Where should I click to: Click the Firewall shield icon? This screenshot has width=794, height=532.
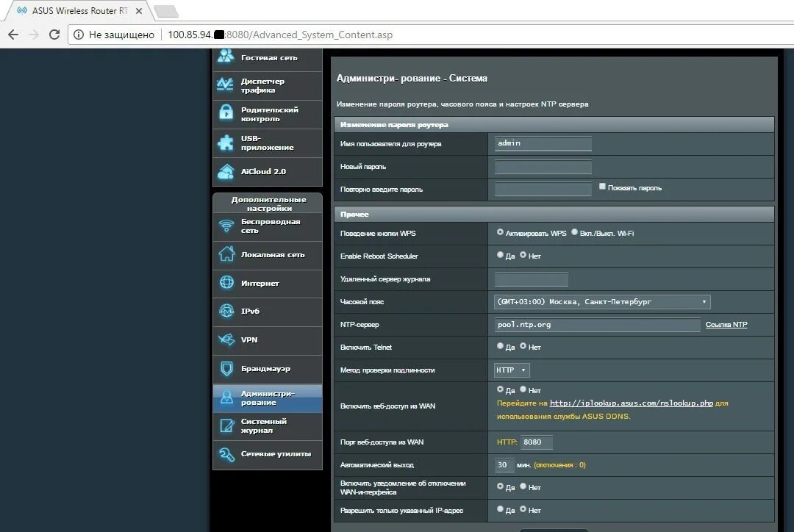coord(226,368)
